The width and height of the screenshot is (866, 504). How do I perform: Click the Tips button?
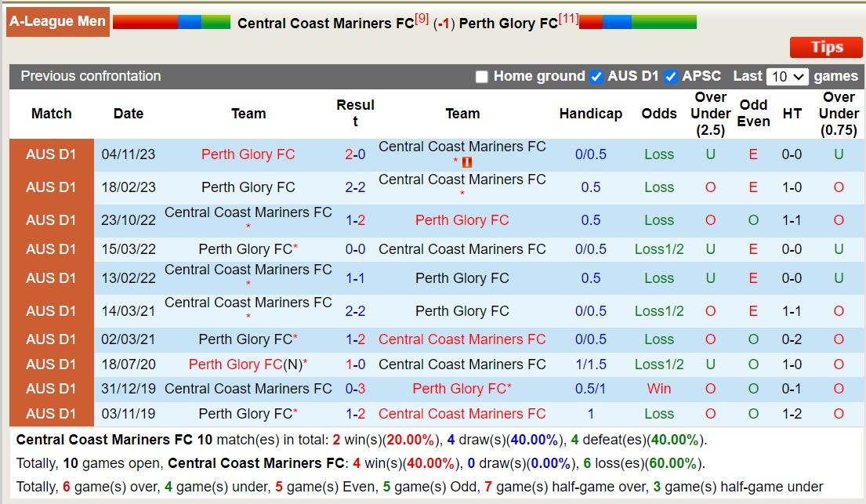point(825,47)
